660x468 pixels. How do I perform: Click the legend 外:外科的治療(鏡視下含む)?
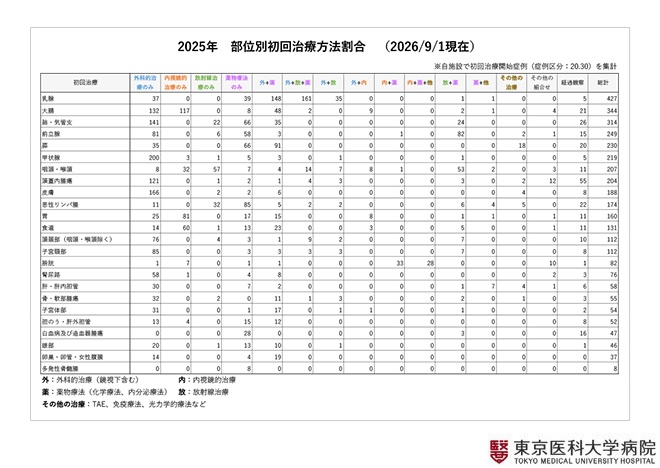[x=90, y=380]
